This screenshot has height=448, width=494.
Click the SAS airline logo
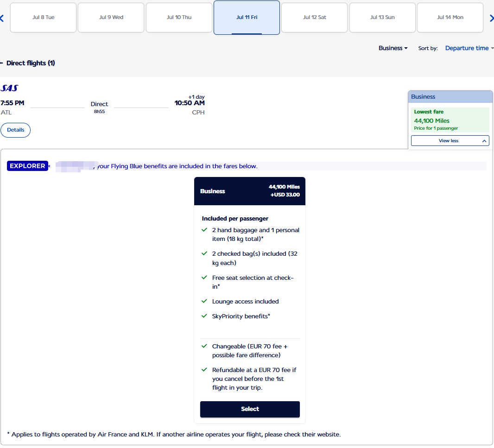[9, 88]
